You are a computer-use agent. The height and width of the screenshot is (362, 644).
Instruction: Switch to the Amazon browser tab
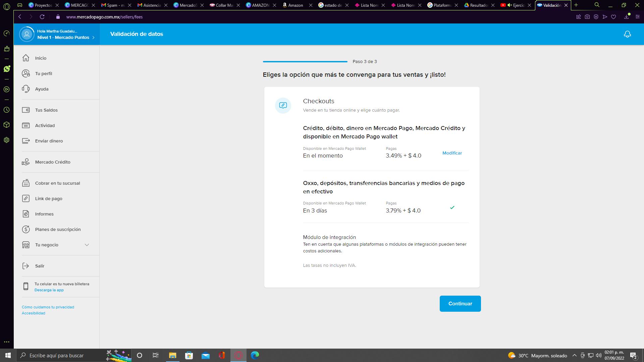[x=296, y=5]
